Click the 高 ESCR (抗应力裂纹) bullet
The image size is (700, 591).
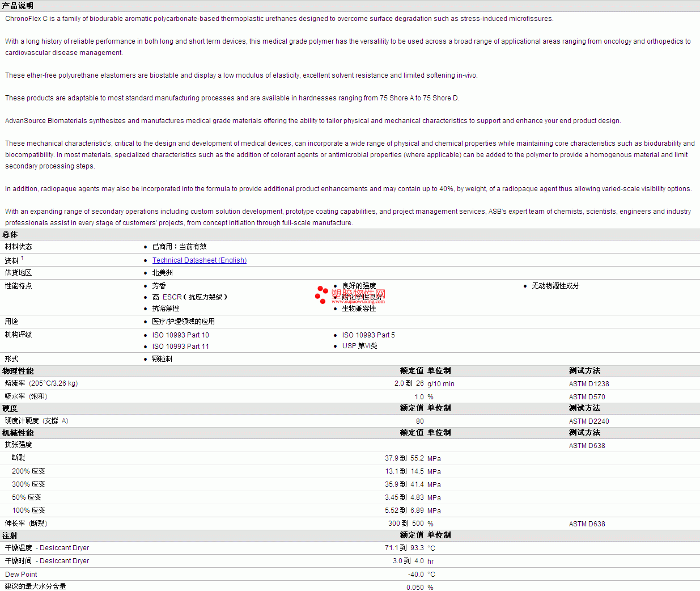click(190, 297)
